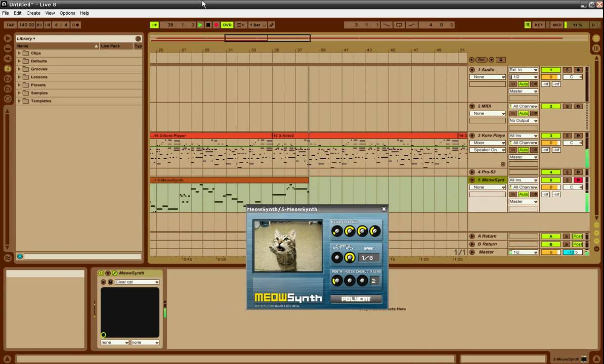604x364 pixels.
Task: Open the 1 Bar quantization menu
Action: click(x=257, y=25)
